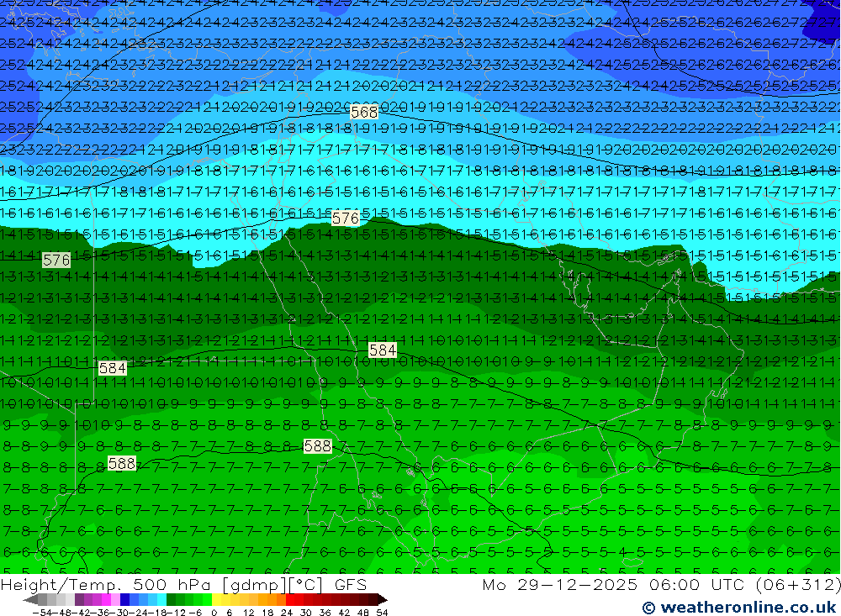The height and width of the screenshot is (616, 841).
Task: Pick the bright magenta legend swatch
Action: coord(106,599)
